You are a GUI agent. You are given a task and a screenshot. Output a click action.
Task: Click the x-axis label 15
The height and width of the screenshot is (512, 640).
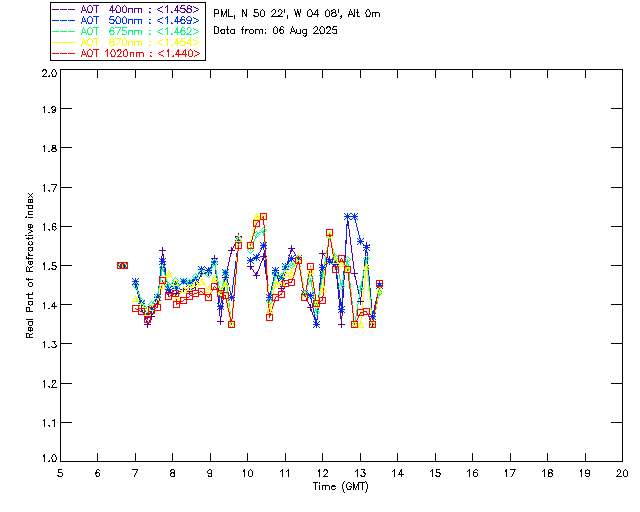pos(435,474)
